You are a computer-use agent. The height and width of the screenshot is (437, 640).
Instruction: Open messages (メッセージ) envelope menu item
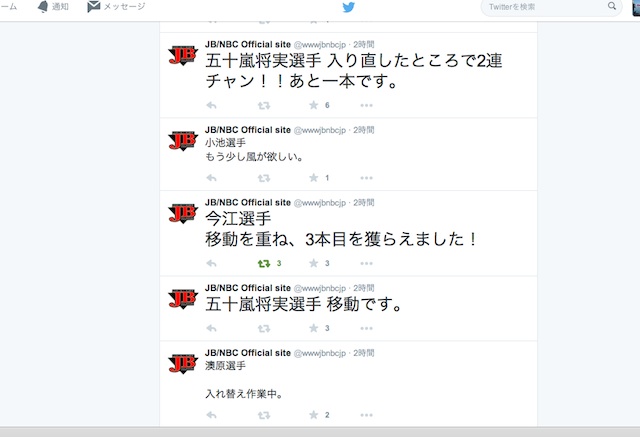[116, 7]
